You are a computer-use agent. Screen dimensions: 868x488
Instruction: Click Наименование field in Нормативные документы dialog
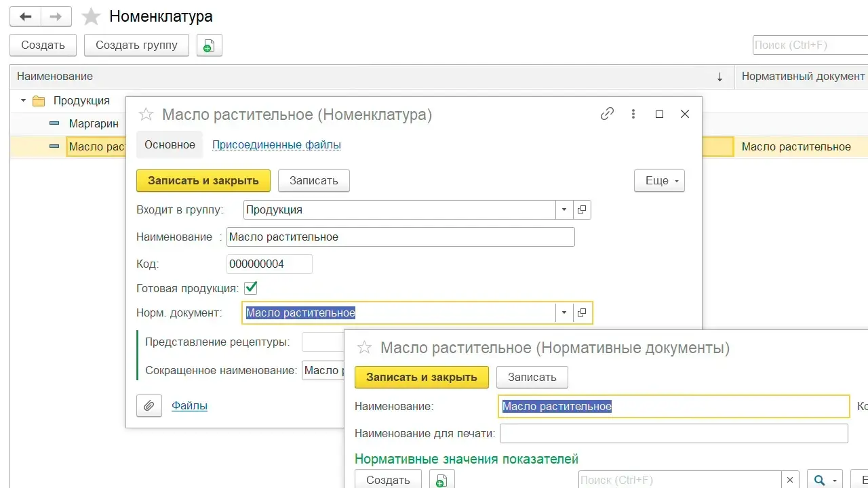click(673, 406)
